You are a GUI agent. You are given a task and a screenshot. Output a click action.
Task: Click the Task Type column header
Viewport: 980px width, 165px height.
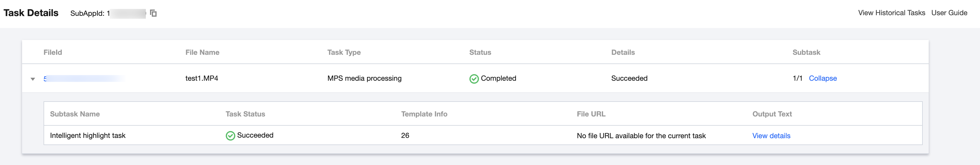coord(344,52)
